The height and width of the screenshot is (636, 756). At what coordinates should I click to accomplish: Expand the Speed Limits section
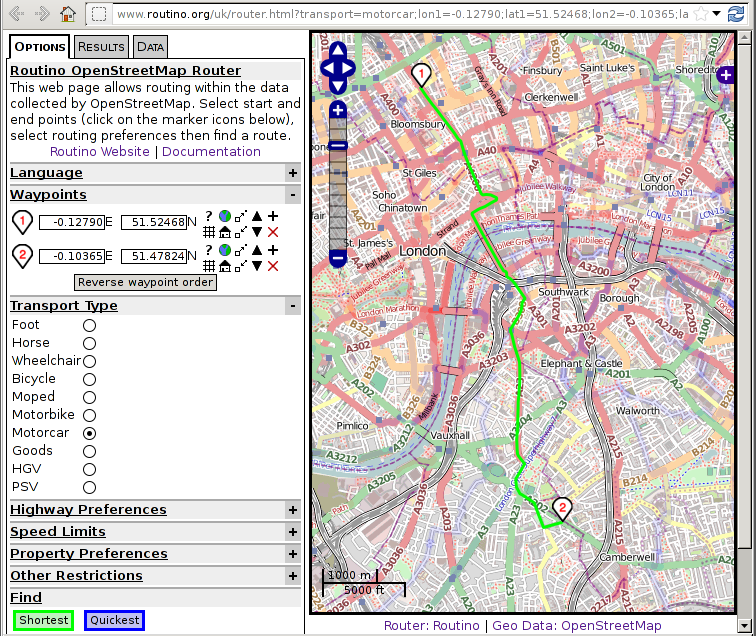(293, 532)
